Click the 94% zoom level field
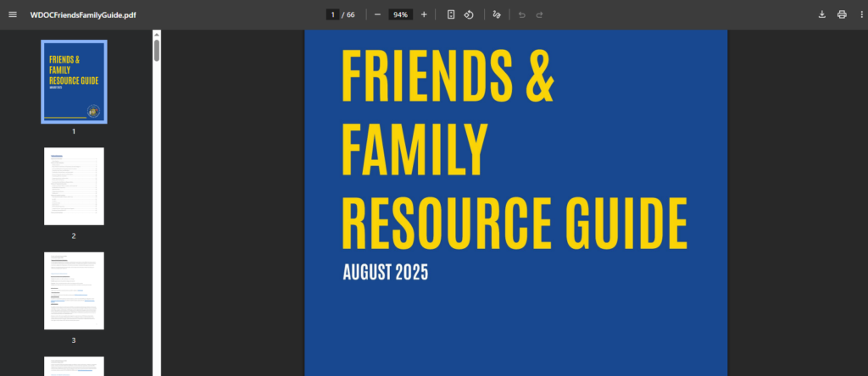This screenshot has width=868, height=376. [x=400, y=14]
